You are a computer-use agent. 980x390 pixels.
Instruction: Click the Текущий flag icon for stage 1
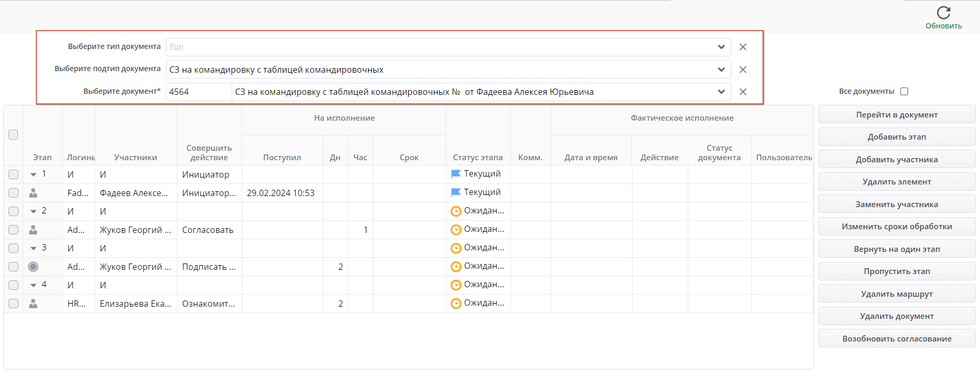[456, 174]
